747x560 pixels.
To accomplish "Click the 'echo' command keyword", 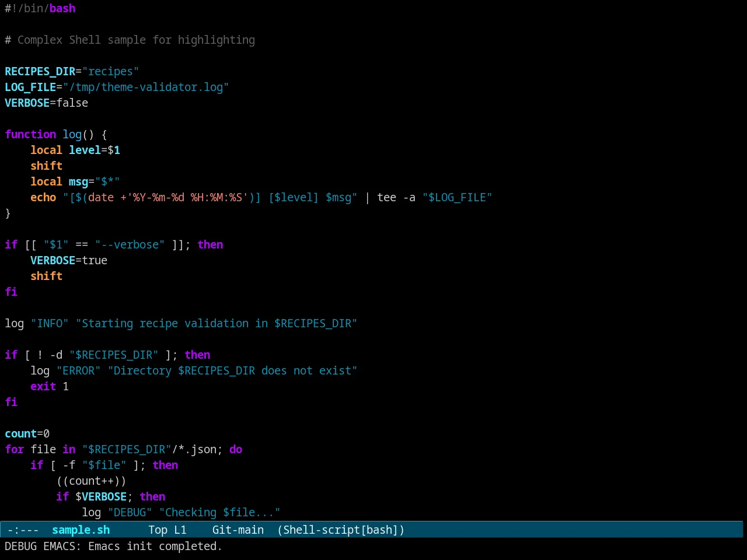I will pos(43,197).
